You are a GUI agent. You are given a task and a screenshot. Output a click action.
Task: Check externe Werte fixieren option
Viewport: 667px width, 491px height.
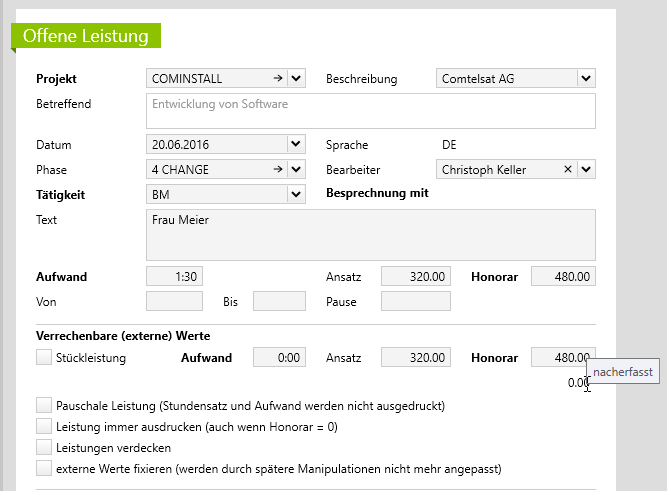[44, 468]
